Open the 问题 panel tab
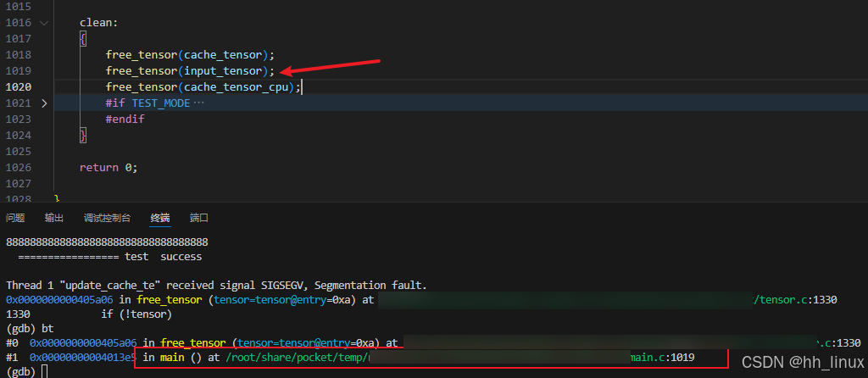Screen dimensions: 868x378 (x=15, y=218)
